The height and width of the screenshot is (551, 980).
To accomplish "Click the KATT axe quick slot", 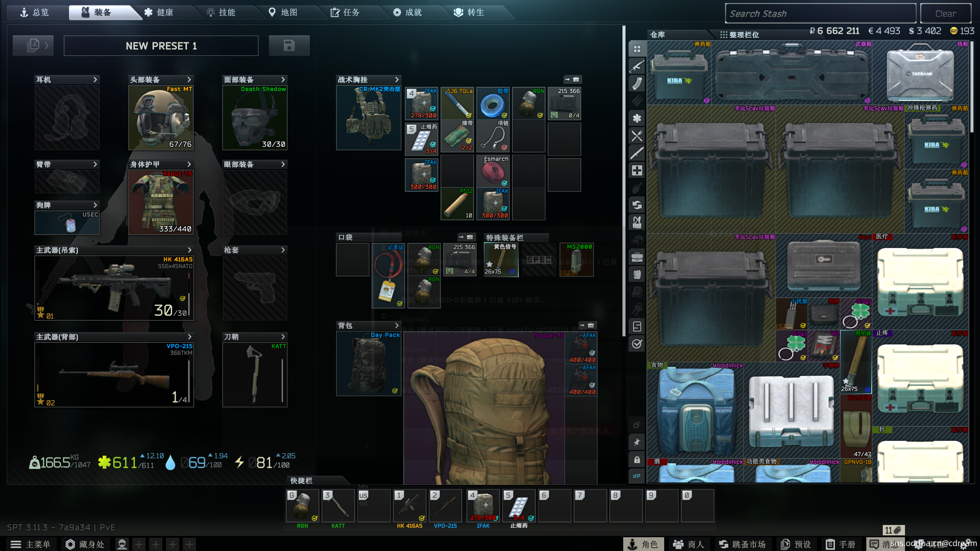I will tap(338, 505).
